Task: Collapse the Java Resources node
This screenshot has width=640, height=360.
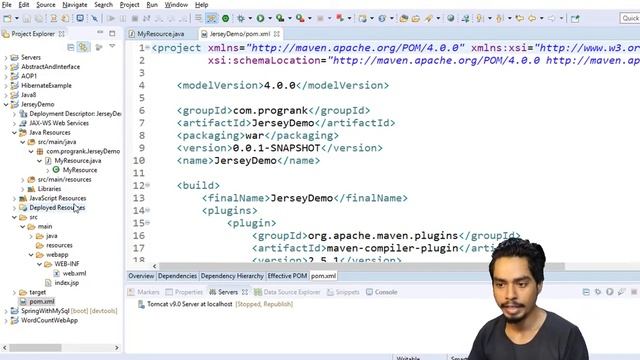Action: [x=14, y=133]
